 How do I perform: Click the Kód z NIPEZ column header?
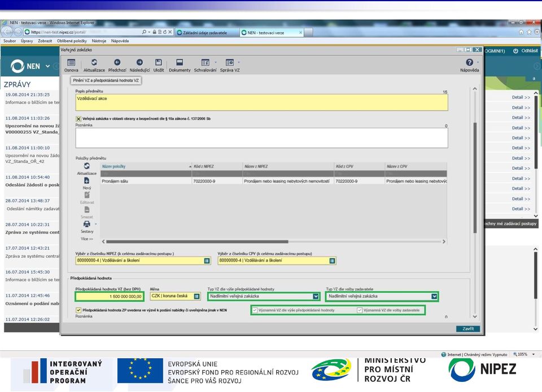[x=217, y=166]
